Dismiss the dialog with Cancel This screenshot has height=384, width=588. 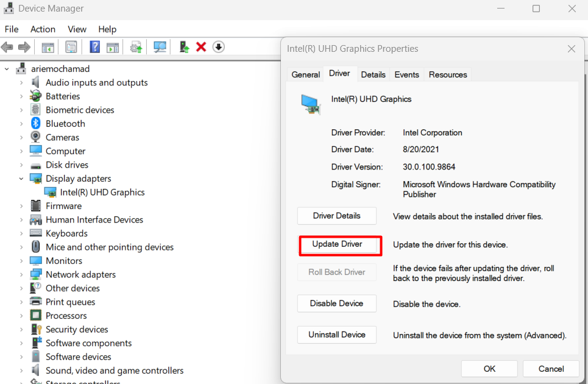551,369
